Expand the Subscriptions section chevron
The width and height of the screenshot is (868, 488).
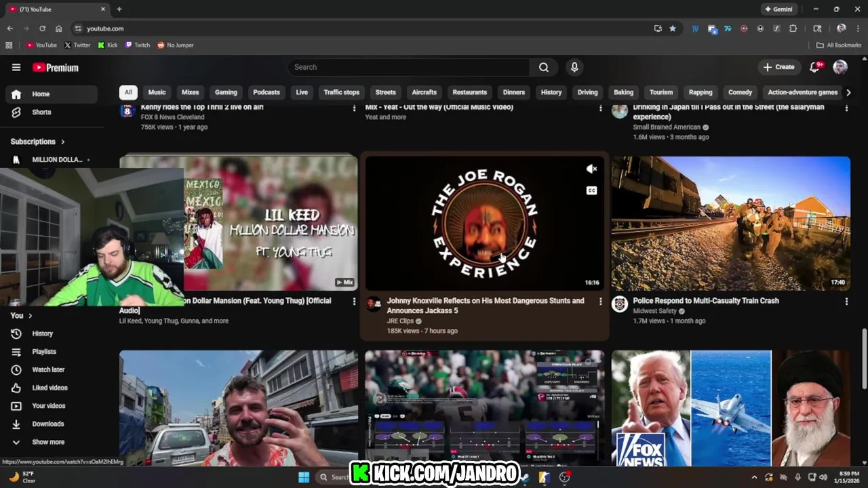[63, 142]
